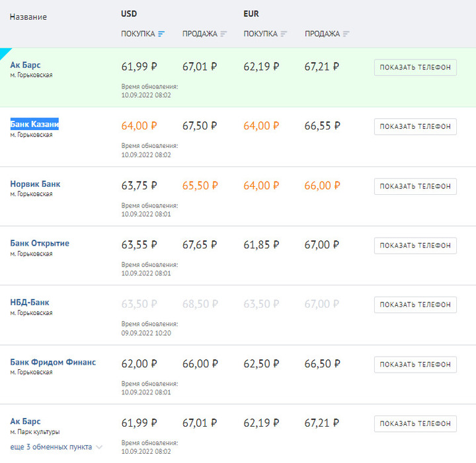This screenshot has height=463, width=476.
Task: Show phone for Норвик Банк
Action: pos(415,186)
